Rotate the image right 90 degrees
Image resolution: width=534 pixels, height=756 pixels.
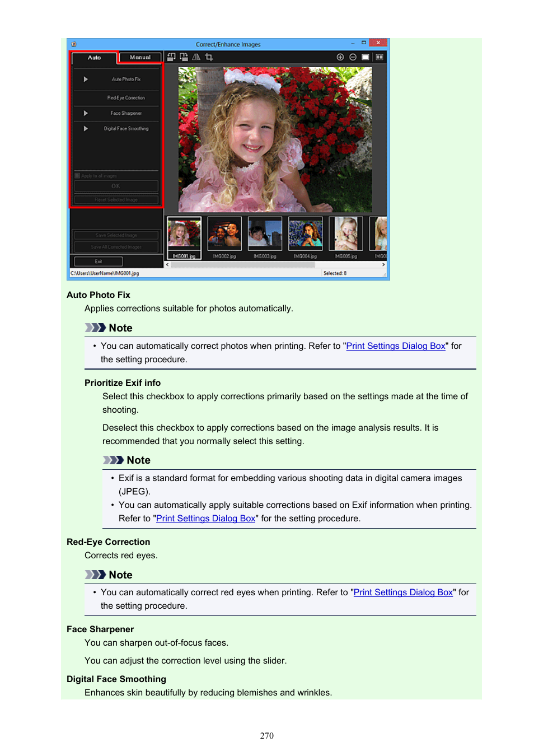[184, 57]
